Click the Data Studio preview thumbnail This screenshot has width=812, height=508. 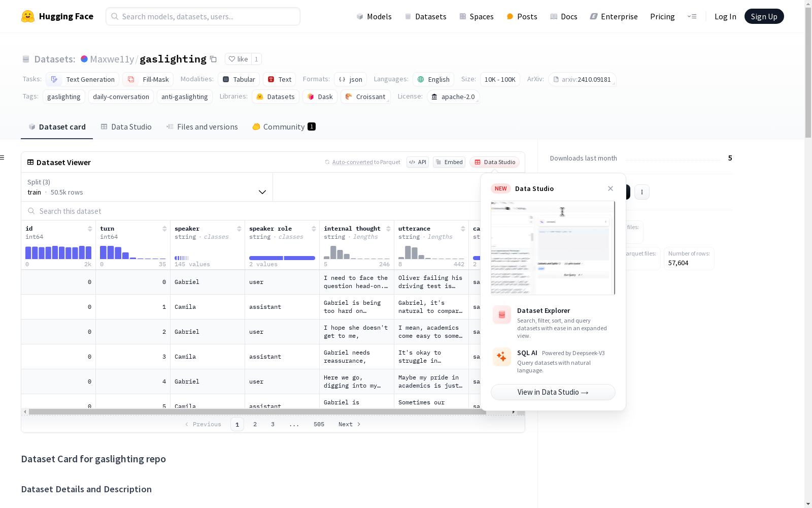pyautogui.click(x=553, y=248)
